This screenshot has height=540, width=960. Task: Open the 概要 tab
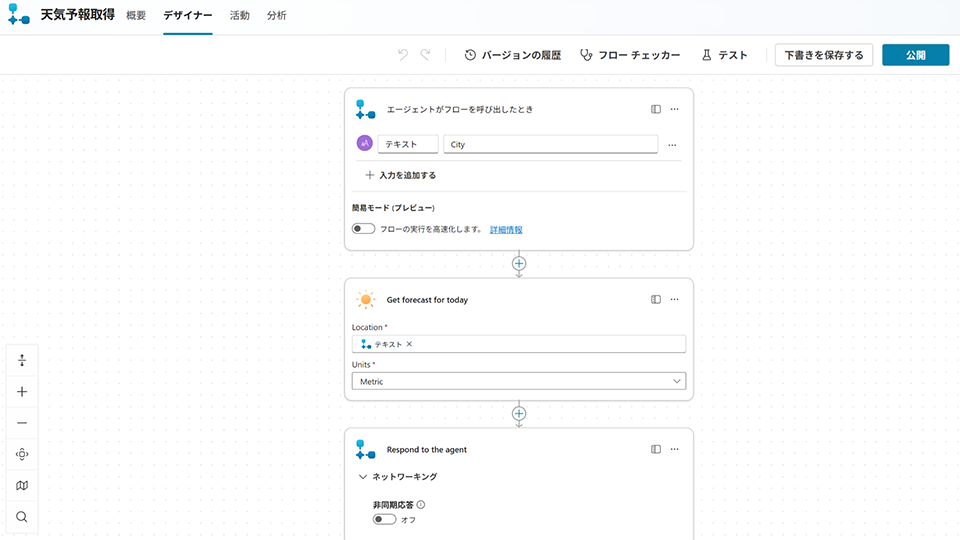click(x=136, y=15)
